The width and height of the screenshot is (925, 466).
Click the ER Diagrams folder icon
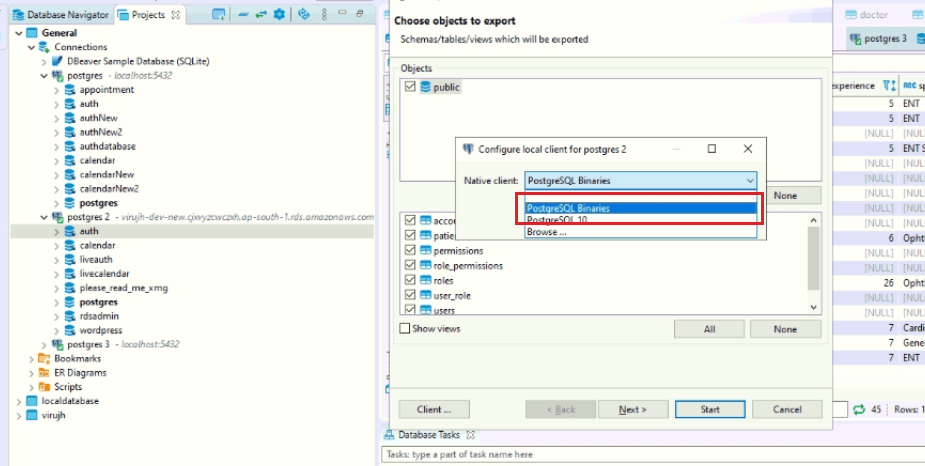44,373
